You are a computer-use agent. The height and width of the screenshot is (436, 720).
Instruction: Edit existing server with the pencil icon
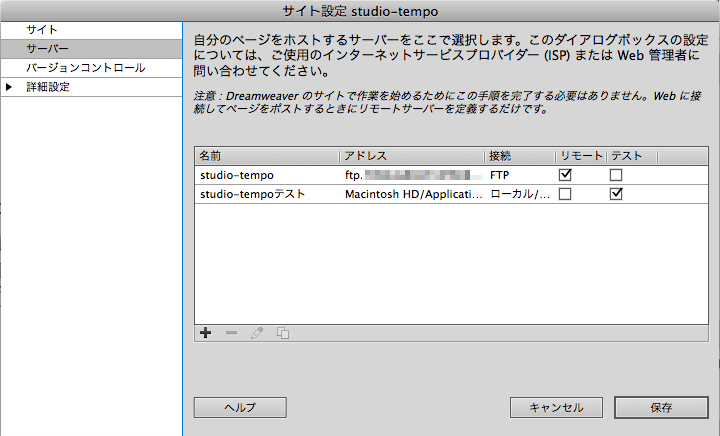(257, 333)
